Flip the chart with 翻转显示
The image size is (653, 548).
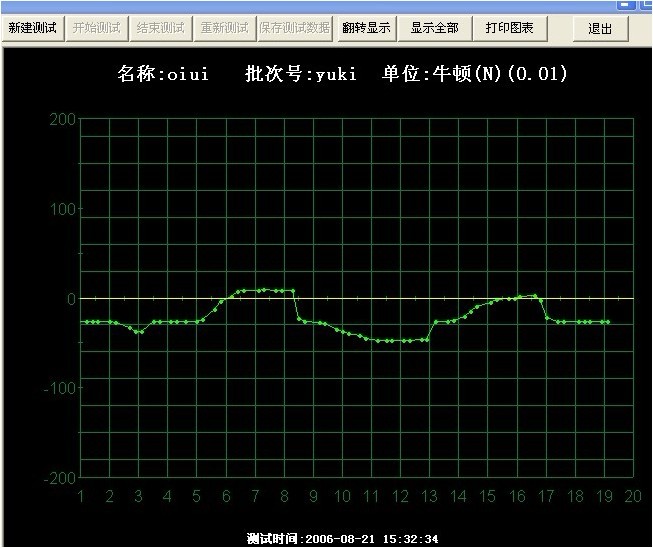pyautogui.click(x=366, y=28)
